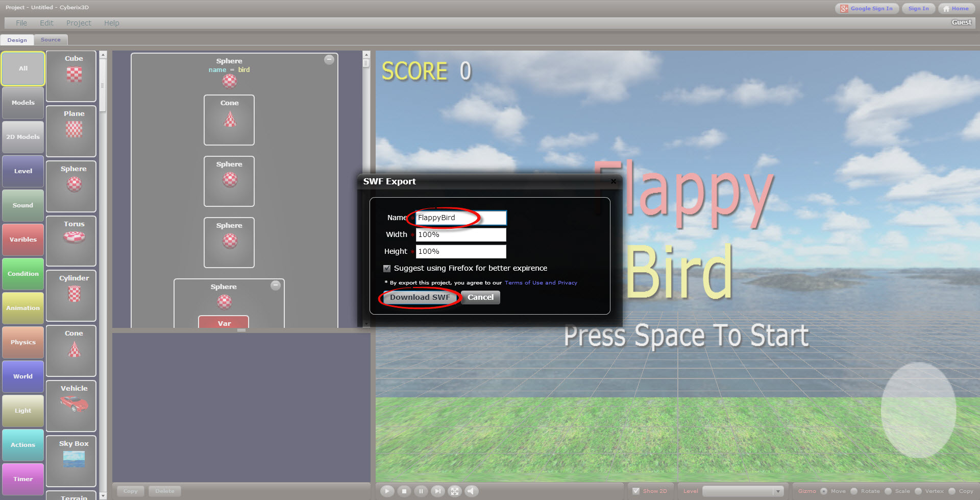This screenshot has height=500, width=980.
Task: Pause the game preview
Action: [x=421, y=491]
